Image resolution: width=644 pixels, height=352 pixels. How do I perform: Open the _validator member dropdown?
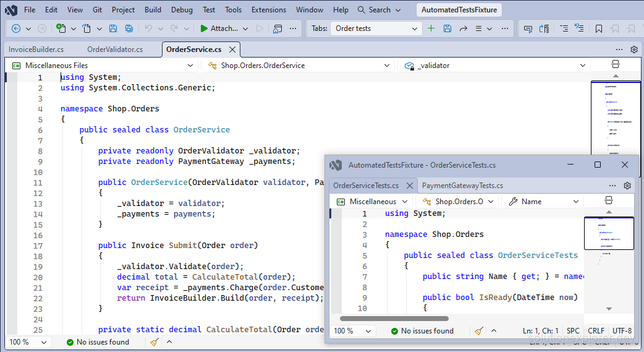click(x=494, y=66)
